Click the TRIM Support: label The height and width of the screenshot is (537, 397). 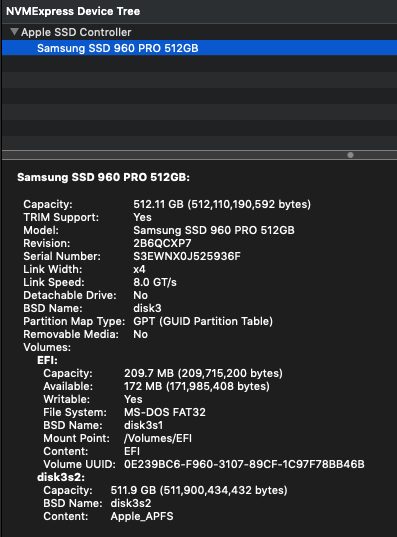pyautogui.click(x=61, y=217)
